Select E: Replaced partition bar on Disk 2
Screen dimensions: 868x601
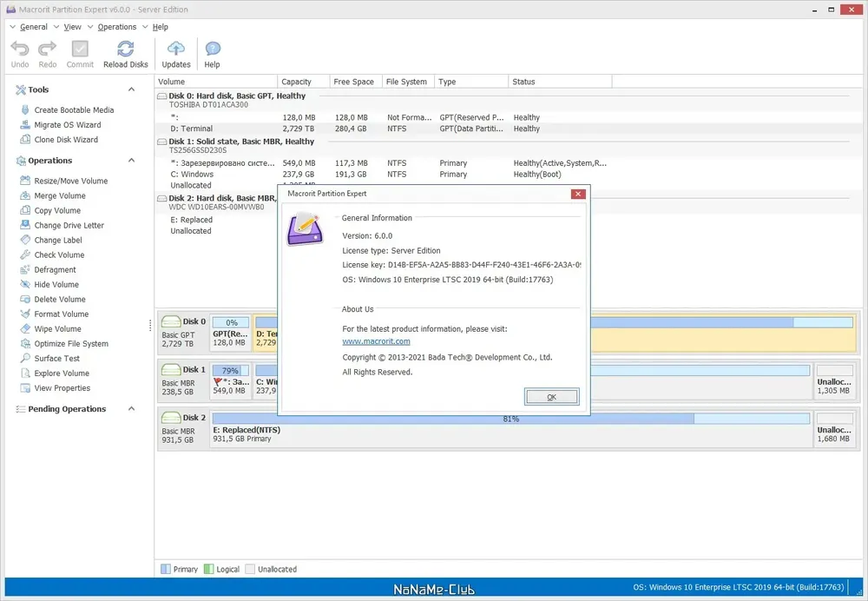511,427
